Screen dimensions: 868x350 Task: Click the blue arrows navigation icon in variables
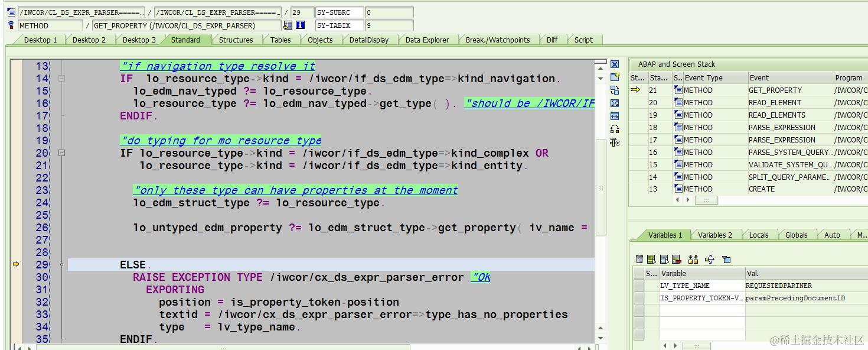click(710, 259)
